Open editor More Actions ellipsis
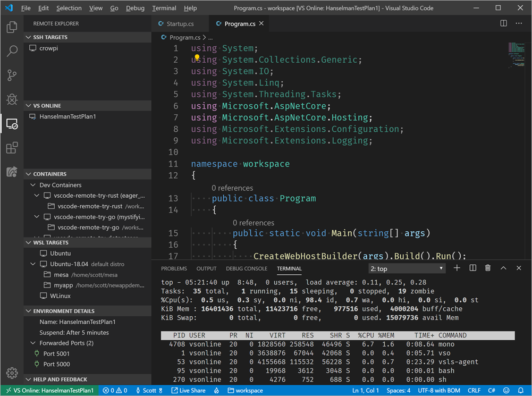This screenshot has width=532, height=396. click(519, 23)
